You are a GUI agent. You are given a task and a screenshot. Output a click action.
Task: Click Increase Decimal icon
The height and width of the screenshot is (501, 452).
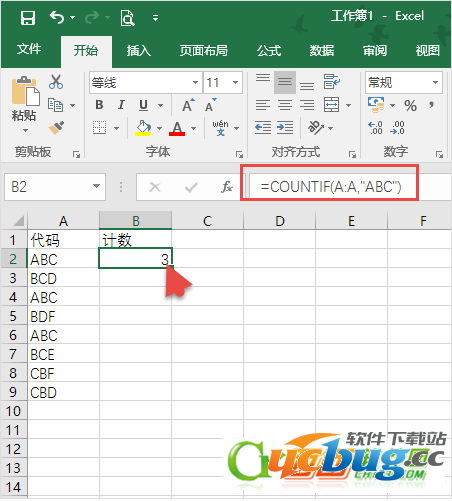[375, 128]
